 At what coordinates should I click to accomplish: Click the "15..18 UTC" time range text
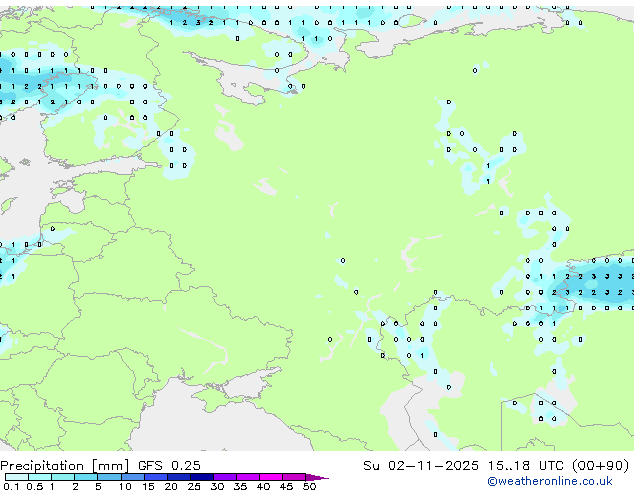525,466
